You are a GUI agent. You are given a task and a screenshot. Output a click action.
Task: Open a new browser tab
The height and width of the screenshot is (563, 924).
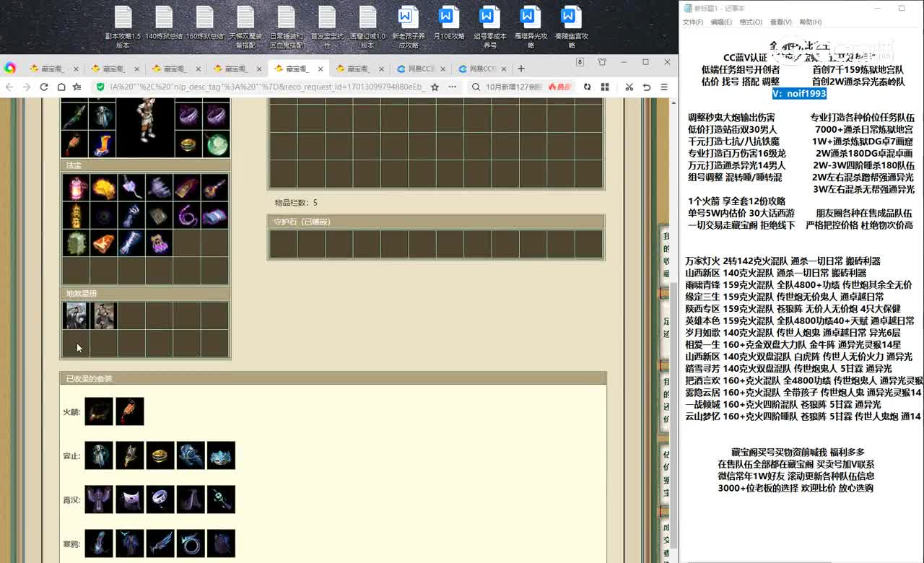click(x=521, y=69)
